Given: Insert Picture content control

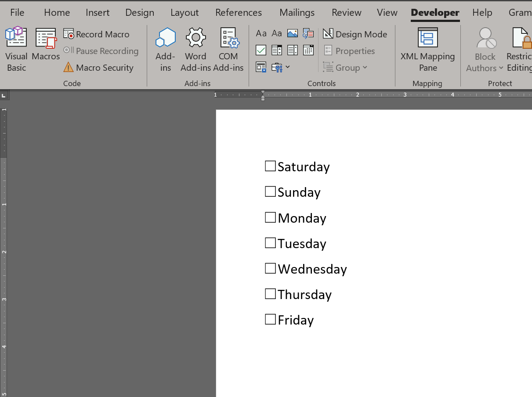Looking at the screenshot, I should 293,33.
